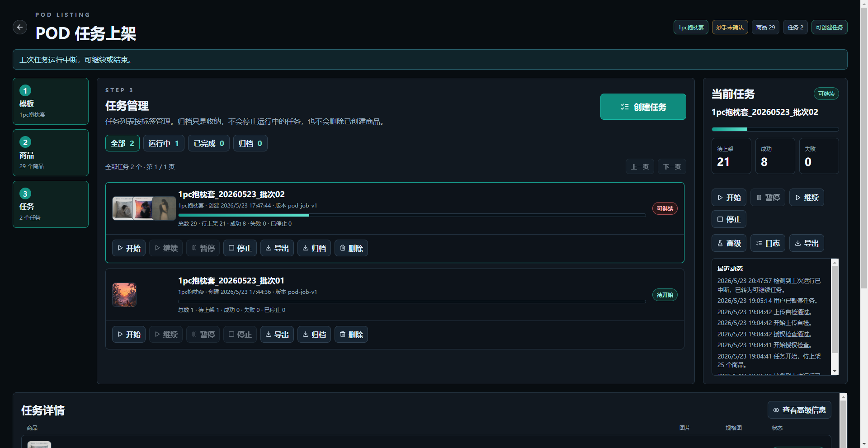Click the 下一页 pagination button
The height and width of the screenshot is (448, 868).
(672, 167)
